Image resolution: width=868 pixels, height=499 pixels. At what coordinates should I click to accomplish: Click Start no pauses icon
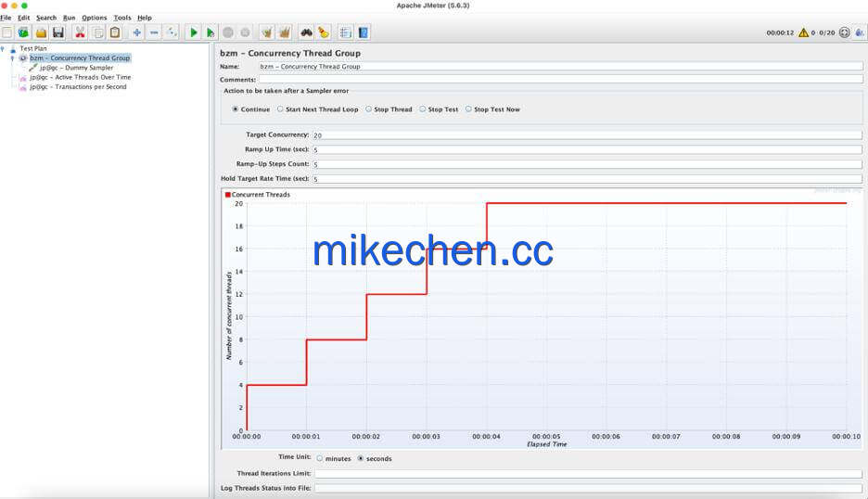coord(211,32)
